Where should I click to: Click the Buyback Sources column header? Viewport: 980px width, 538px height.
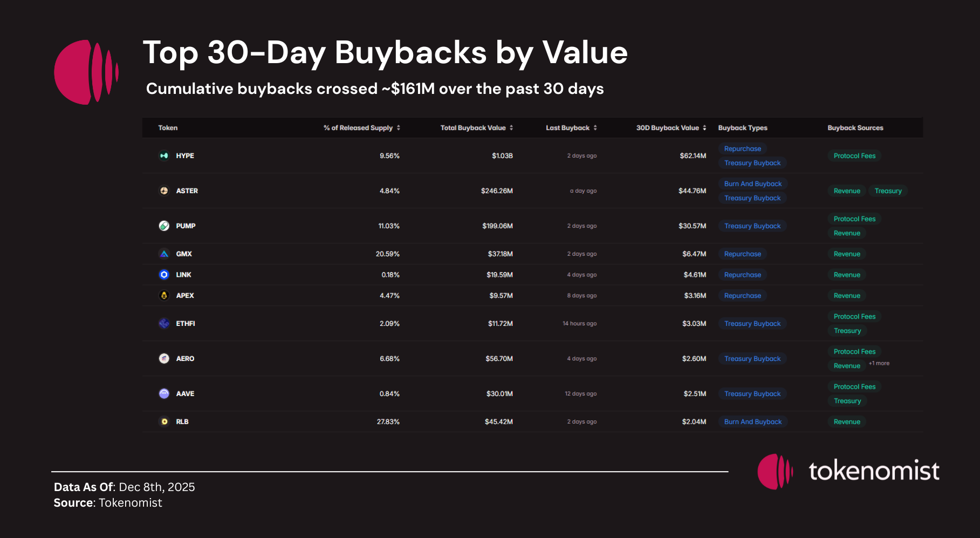pos(855,128)
